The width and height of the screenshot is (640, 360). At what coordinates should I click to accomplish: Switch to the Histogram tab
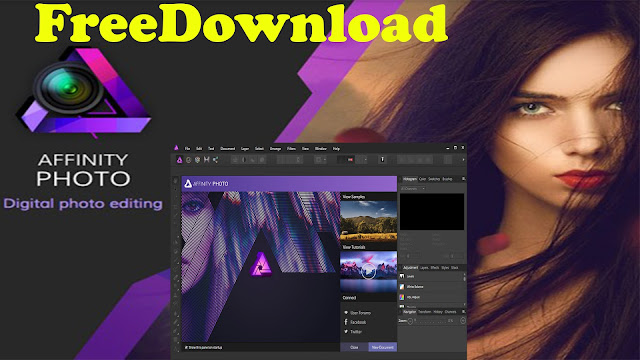(410, 179)
